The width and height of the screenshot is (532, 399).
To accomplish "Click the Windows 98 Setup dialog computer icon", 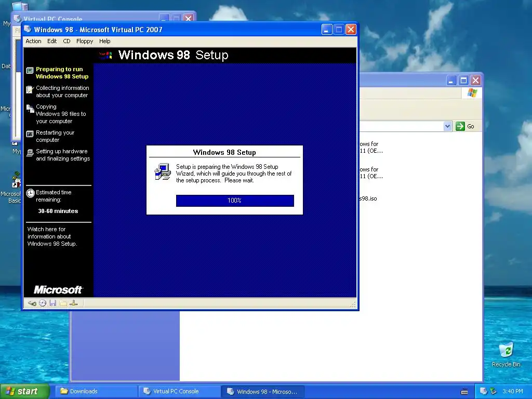I will click(163, 171).
